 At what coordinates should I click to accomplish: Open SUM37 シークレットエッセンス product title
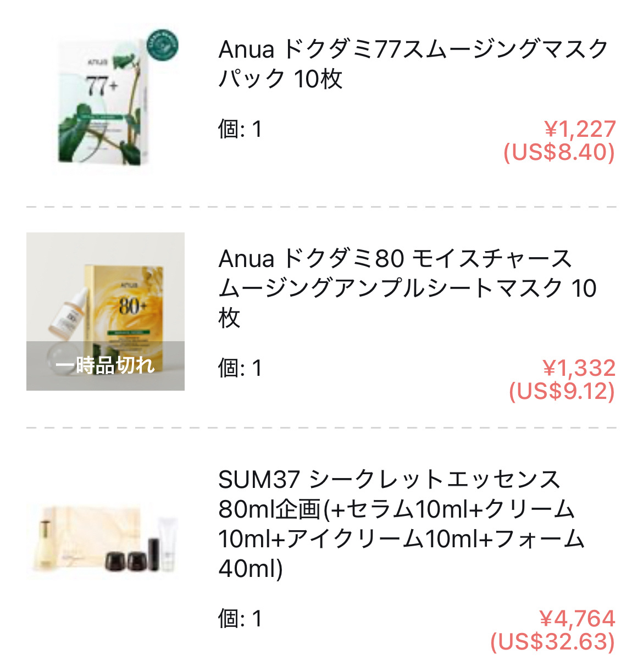(401, 524)
